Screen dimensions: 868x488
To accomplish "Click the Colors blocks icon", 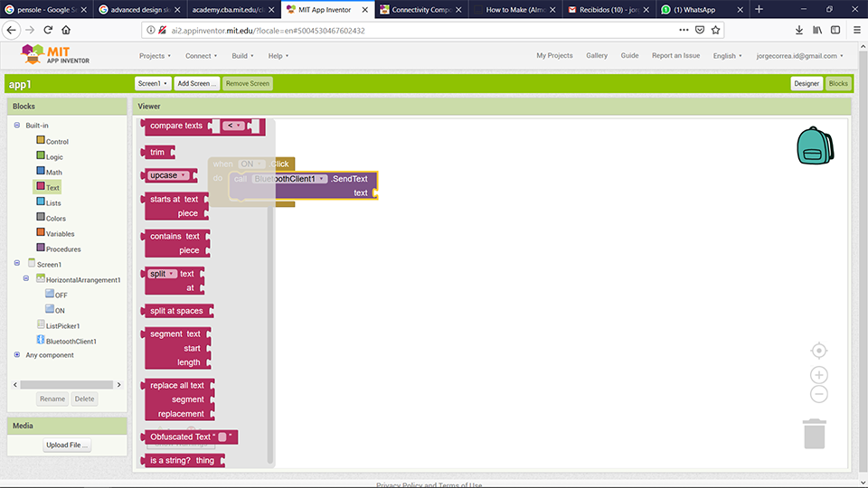I will (41, 218).
